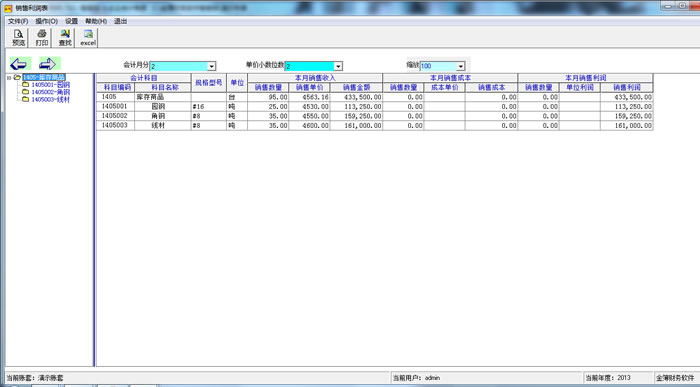Select the cell with code 1405003
Viewport: 700px width, 387px height.
click(x=116, y=125)
